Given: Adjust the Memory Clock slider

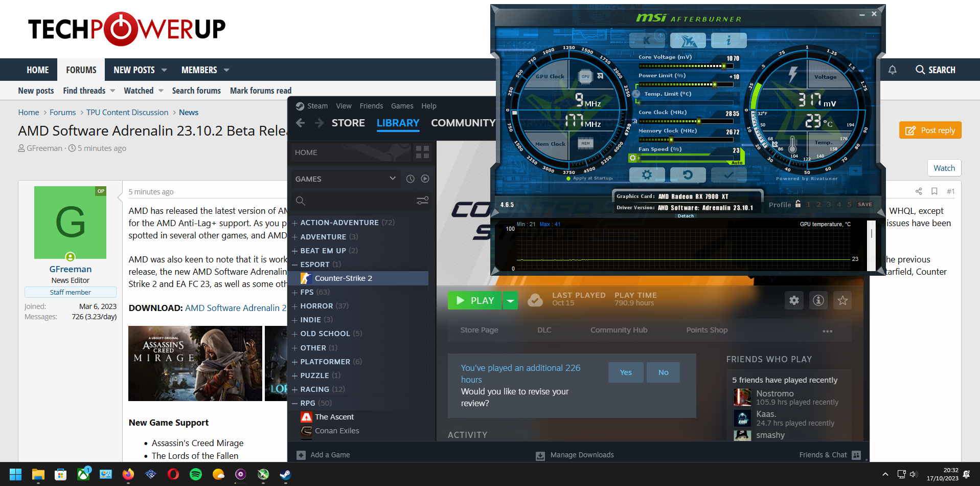Looking at the screenshot, I should coord(686,139).
